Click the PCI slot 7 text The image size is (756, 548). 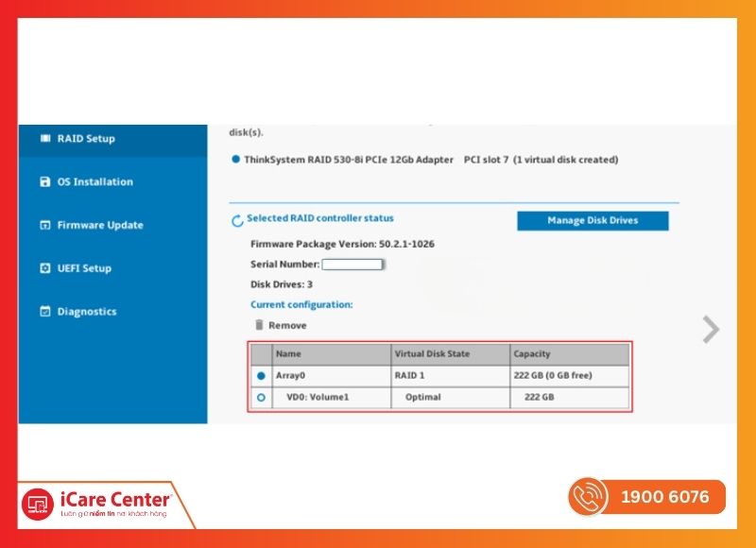coord(486,160)
